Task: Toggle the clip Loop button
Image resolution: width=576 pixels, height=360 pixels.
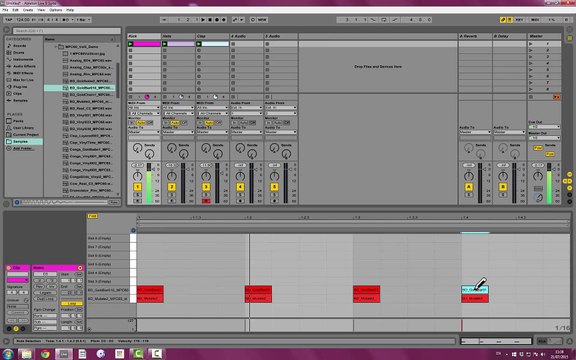Action: [72, 304]
